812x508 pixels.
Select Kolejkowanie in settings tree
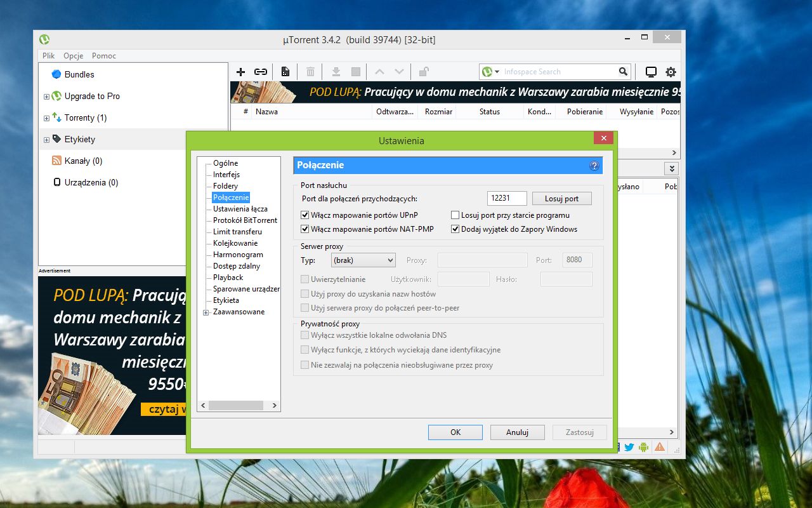pyautogui.click(x=235, y=243)
